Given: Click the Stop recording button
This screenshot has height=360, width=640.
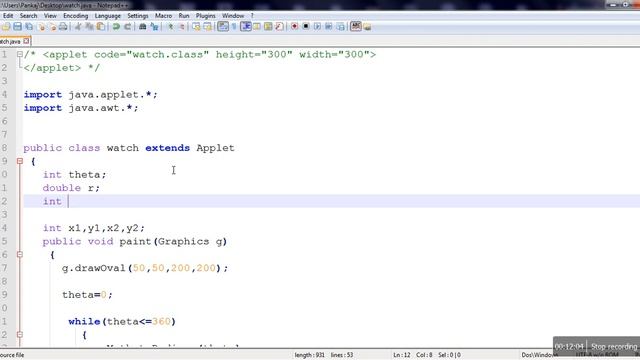Looking at the screenshot, I should point(614,347).
